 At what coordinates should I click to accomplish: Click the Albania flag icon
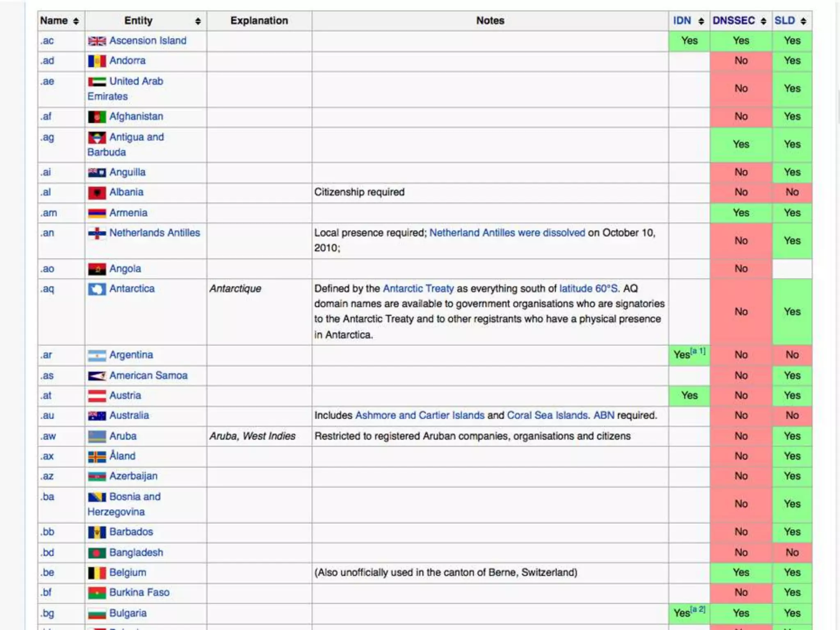tap(97, 193)
